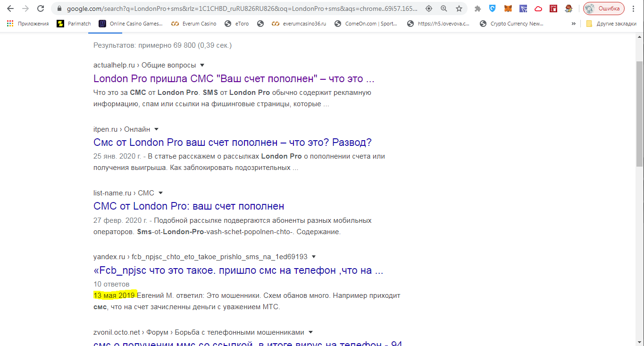Screen dimensions: 644x346
Task: Click the unnamed globe bookmark after eToro
Action: click(260, 24)
